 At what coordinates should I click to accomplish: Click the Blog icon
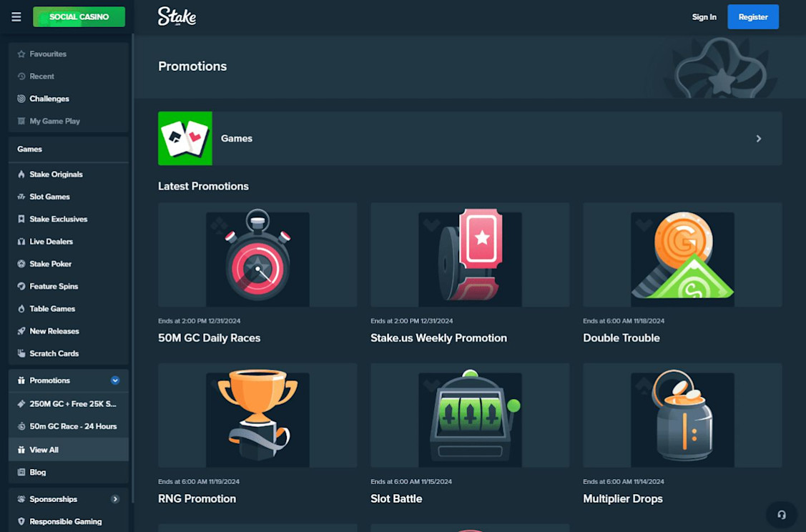click(x=21, y=473)
